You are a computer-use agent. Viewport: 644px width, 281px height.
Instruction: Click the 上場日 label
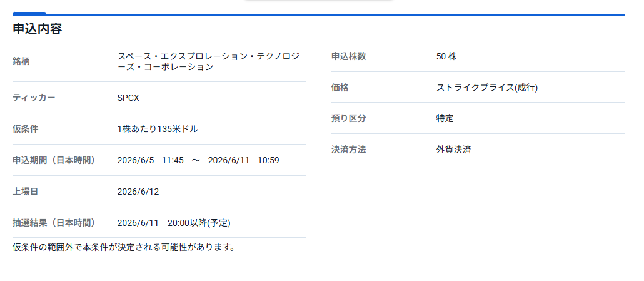point(26,192)
